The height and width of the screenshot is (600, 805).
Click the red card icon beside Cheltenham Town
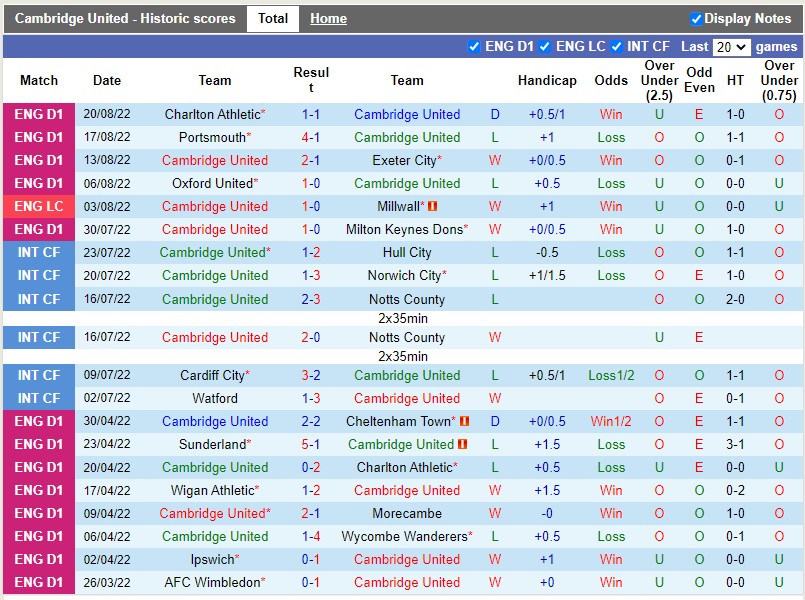(465, 421)
